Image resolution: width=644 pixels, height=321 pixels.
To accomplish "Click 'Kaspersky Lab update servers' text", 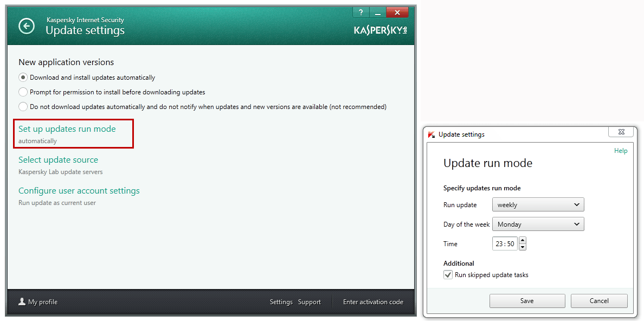I will point(60,172).
